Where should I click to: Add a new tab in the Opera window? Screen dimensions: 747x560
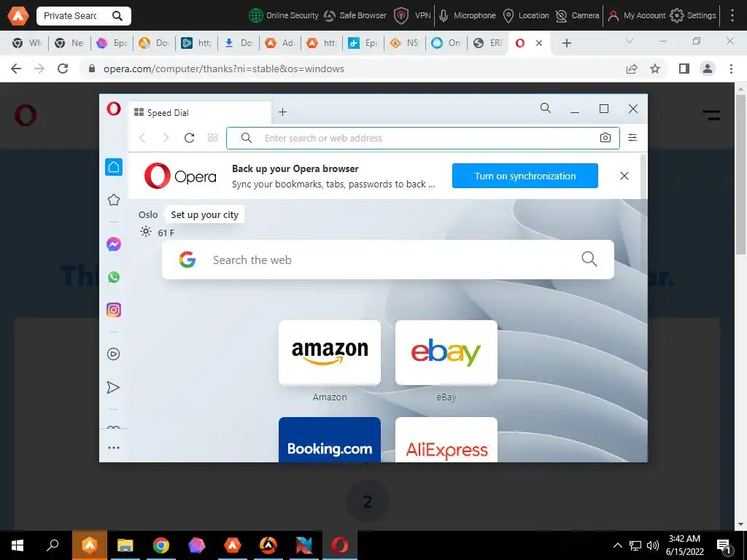click(x=282, y=112)
